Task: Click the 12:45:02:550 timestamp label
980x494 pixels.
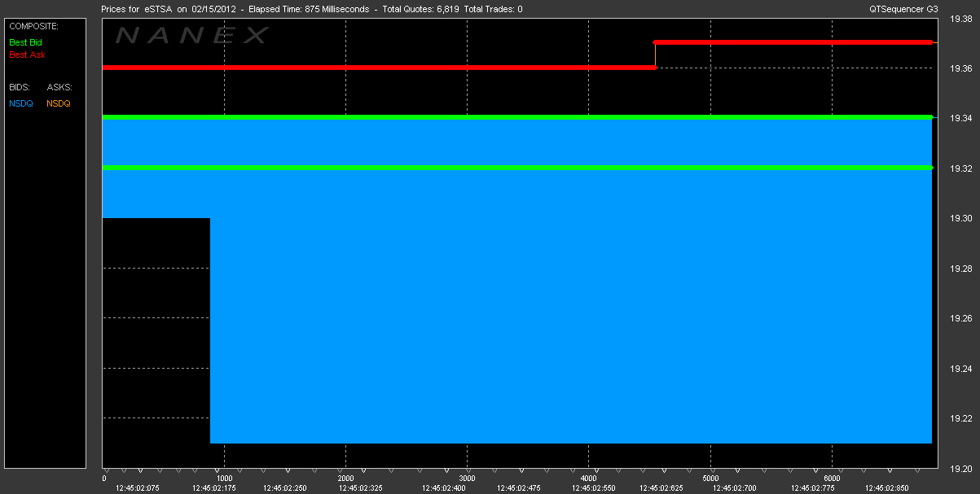Action: pyautogui.click(x=592, y=488)
